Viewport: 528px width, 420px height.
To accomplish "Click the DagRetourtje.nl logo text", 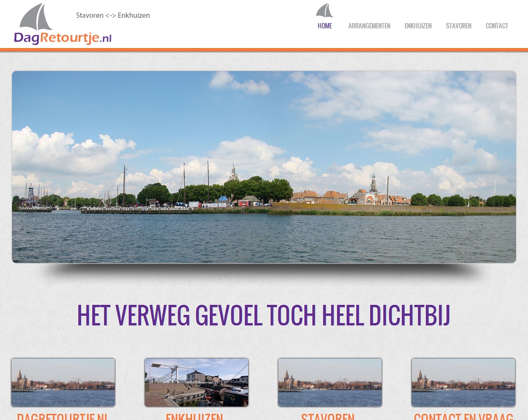I will tap(62, 38).
